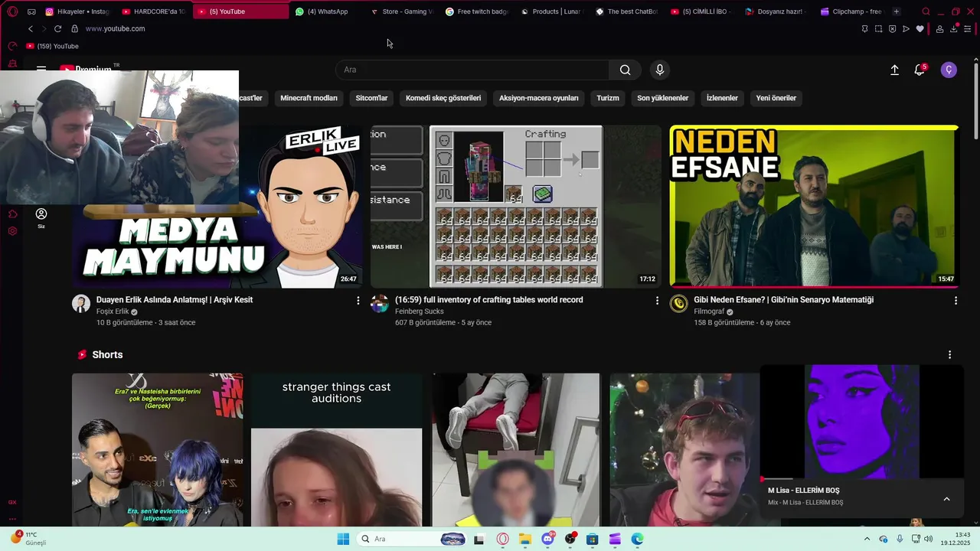Viewport: 980px width, 551px height.
Task: Click the heart bookmark icon in address bar
Action: coord(920,28)
